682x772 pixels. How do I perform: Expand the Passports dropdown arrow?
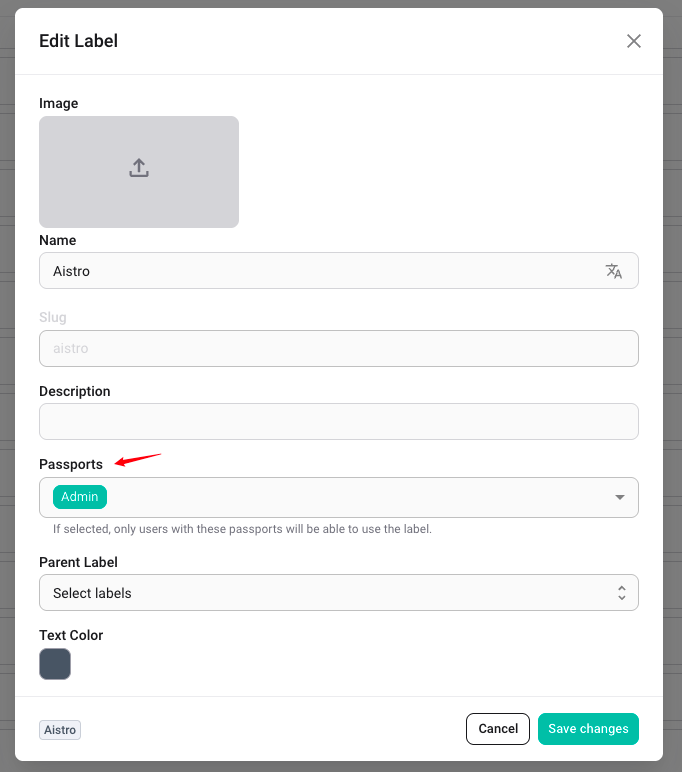pos(620,497)
